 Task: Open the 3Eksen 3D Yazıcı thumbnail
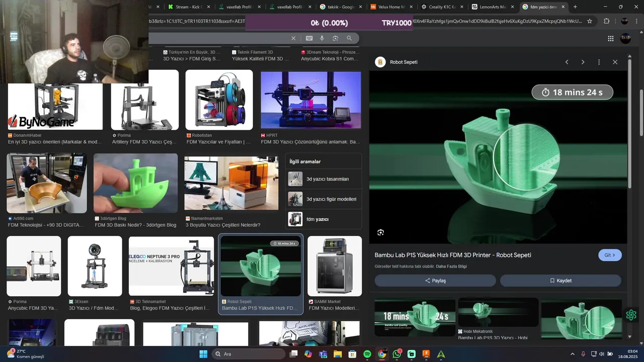pyautogui.click(x=95, y=266)
